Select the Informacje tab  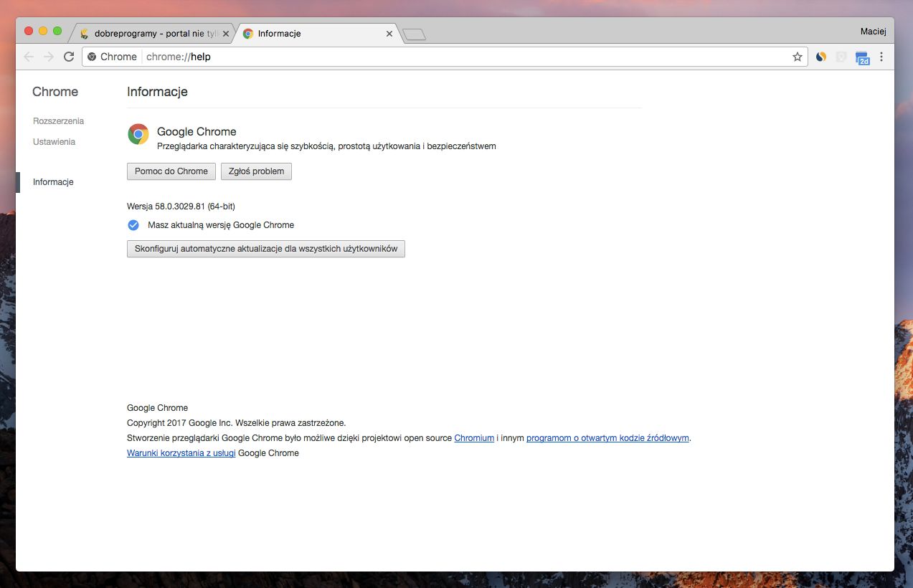(x=318, y=34)
